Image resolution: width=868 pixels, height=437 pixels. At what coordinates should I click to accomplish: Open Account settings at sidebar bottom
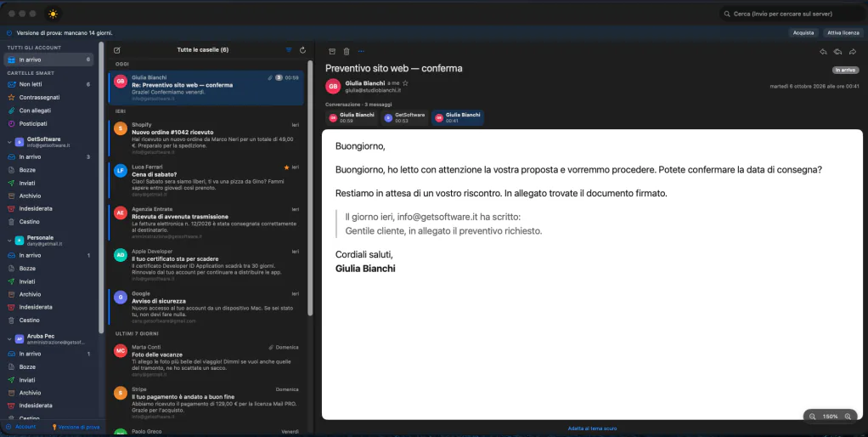tap(21, 427)
